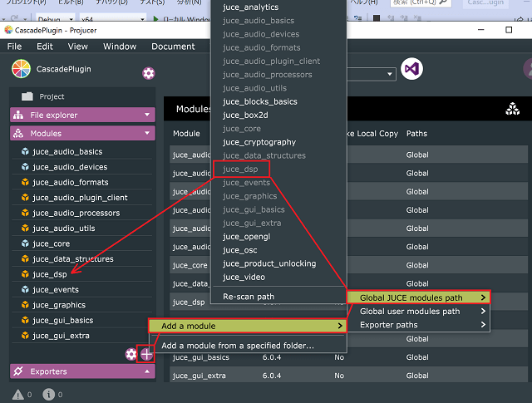Click the juce_audio_devices module cube icon

point(25,167)
